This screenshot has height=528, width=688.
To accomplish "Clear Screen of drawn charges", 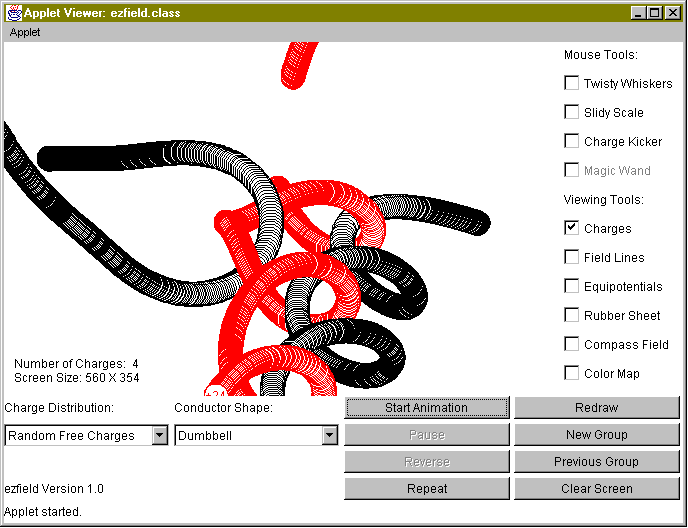I will [x=596, y=488].
